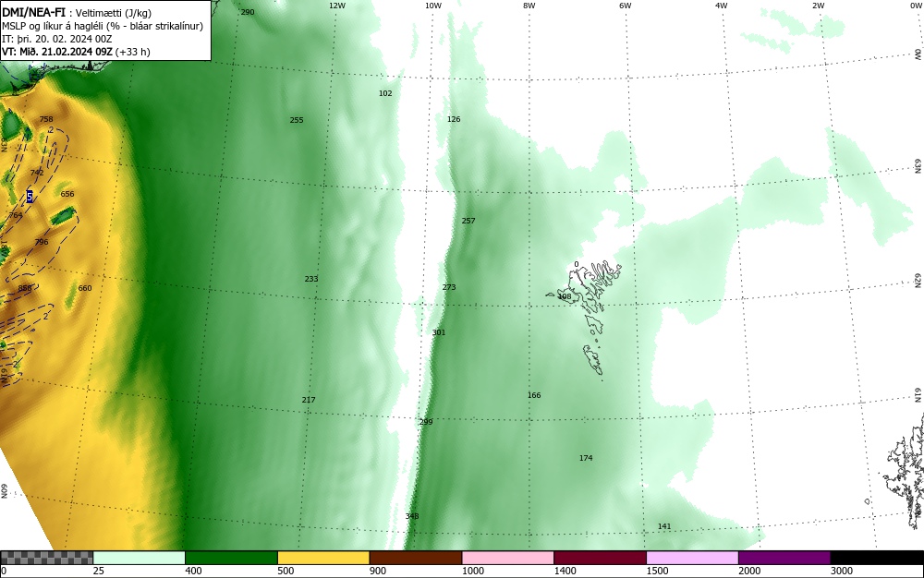This screenshot has height=578, width=924.
Task: Click the '255' map value
Action: [297, 120]
